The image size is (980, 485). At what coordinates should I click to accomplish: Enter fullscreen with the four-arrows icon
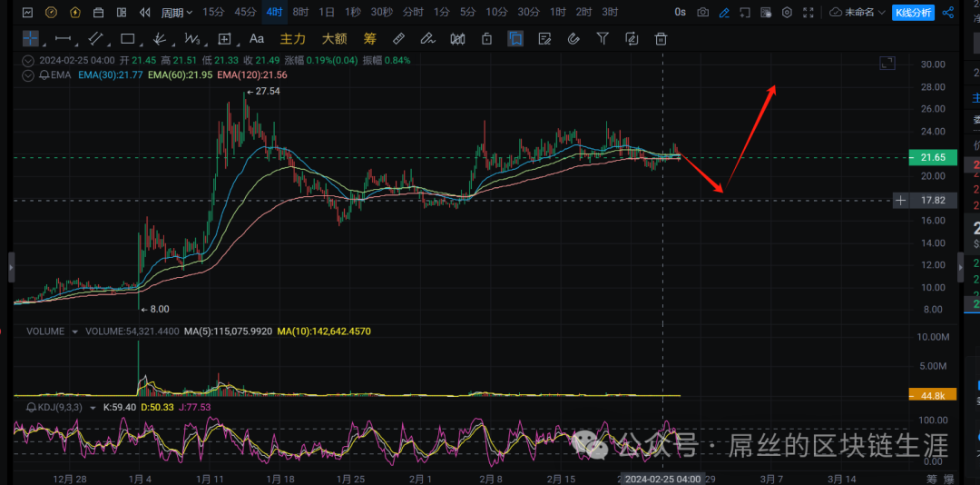point(808,12)
